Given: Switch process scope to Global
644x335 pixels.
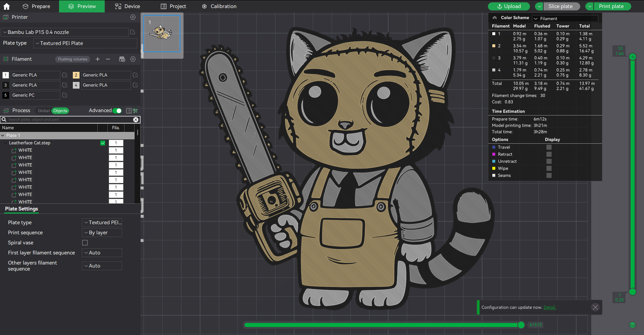Looking at the screenshot, I should point(44,111).
